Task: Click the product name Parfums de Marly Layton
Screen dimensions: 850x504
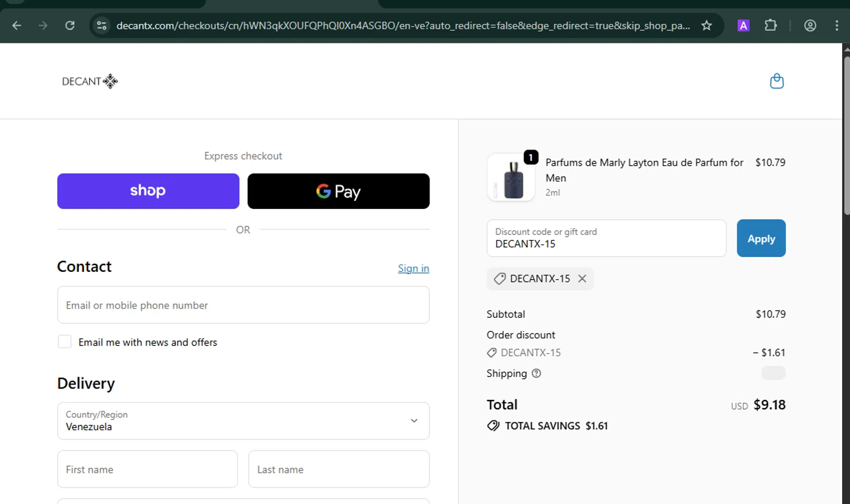Action: (x=644, y=170)
